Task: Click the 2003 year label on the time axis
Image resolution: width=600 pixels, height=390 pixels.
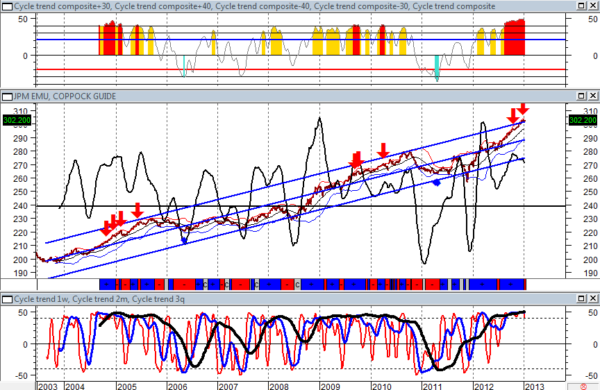Action: (48, 386)
